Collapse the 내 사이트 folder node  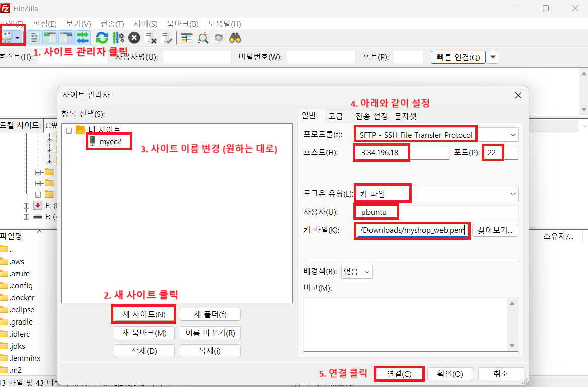pyautogui.click(x=69, y=131)
